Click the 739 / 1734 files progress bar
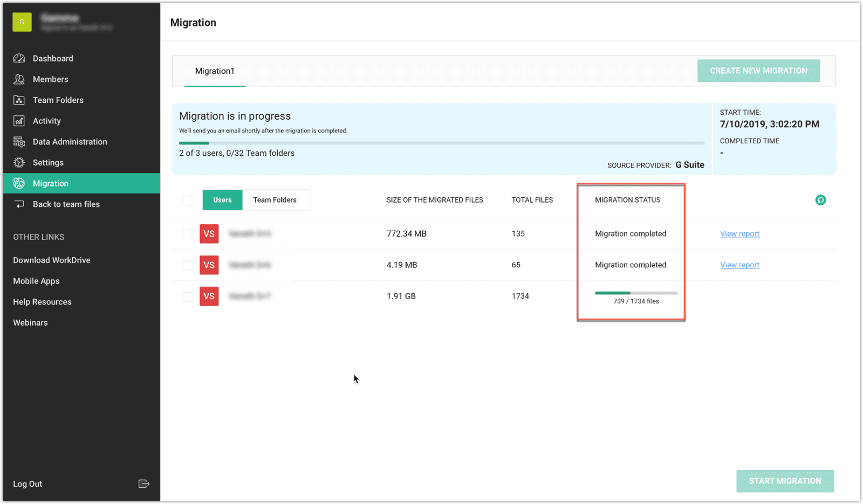The image size is (863, 504). pyautogui.click(x=636, y=293)
